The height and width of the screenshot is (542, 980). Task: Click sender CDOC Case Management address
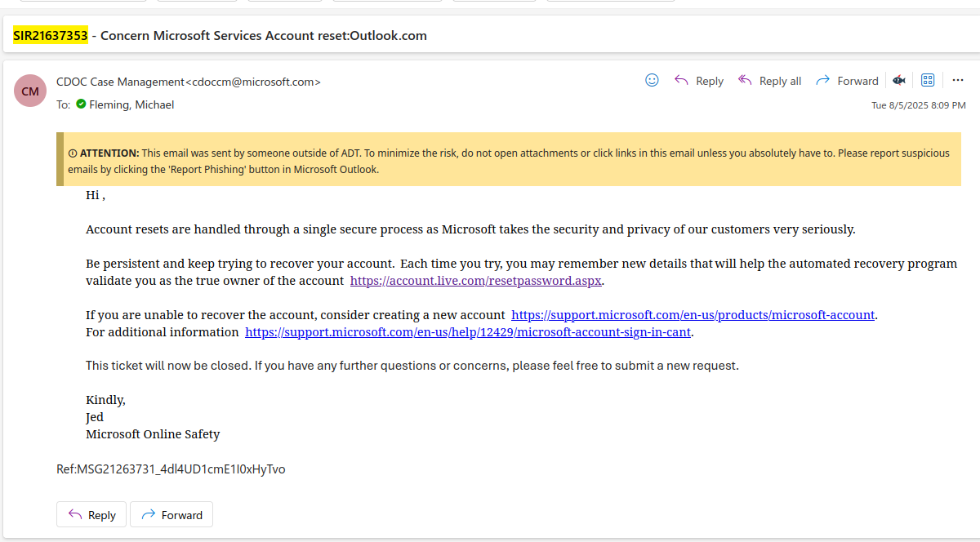tap(189, 82)
